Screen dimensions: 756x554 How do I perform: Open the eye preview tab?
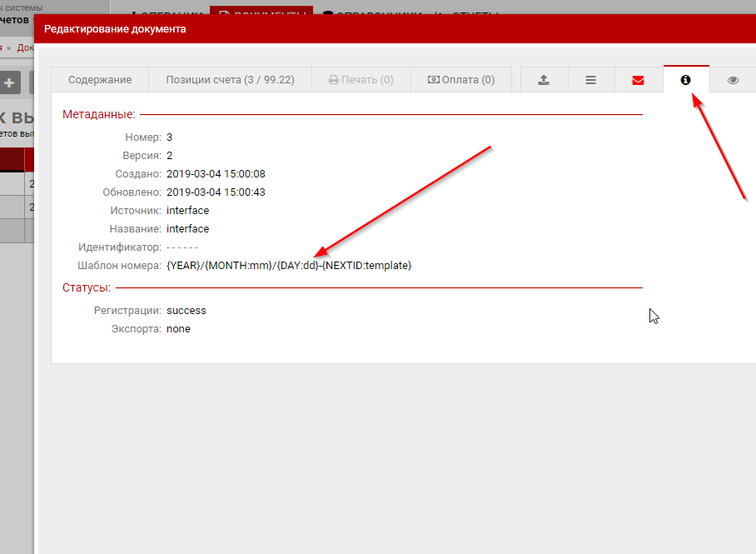click(733, 80)
